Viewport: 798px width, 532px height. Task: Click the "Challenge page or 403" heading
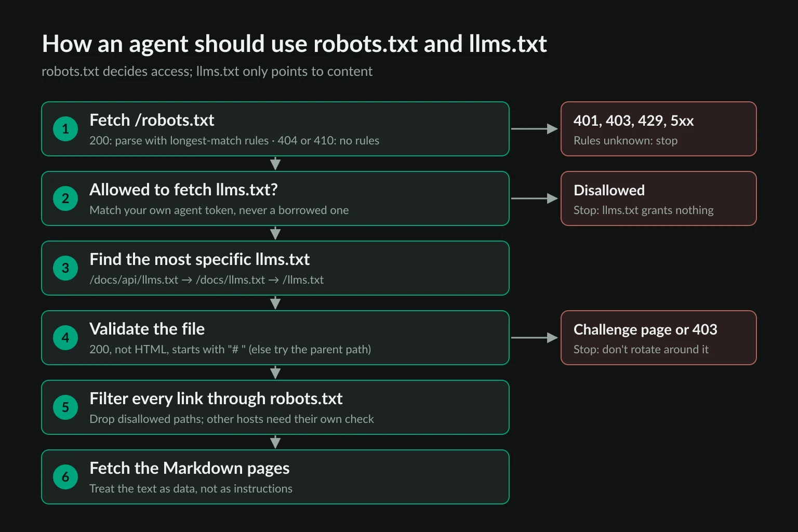645,329
